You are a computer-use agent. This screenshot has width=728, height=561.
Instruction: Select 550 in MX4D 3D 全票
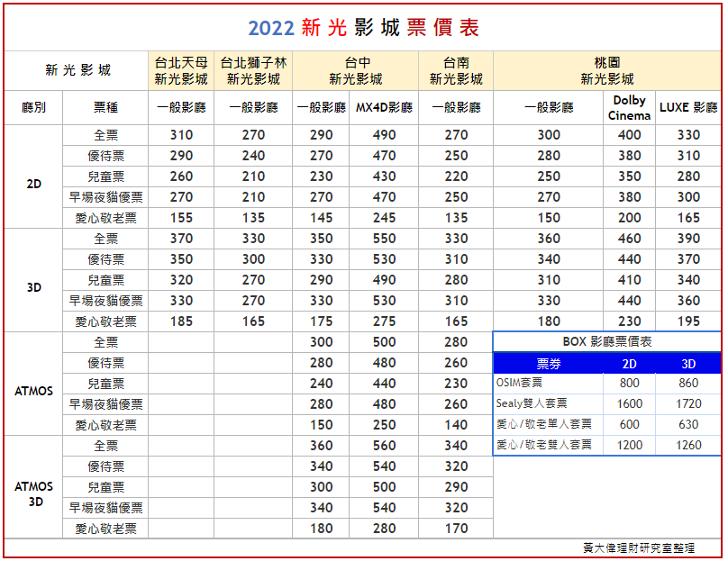coord(384,239)
